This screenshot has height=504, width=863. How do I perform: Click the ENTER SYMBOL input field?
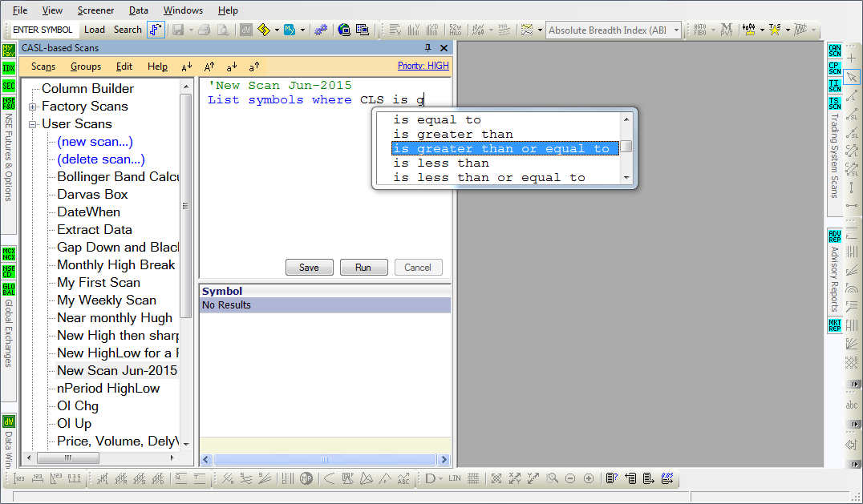(43, 30)
